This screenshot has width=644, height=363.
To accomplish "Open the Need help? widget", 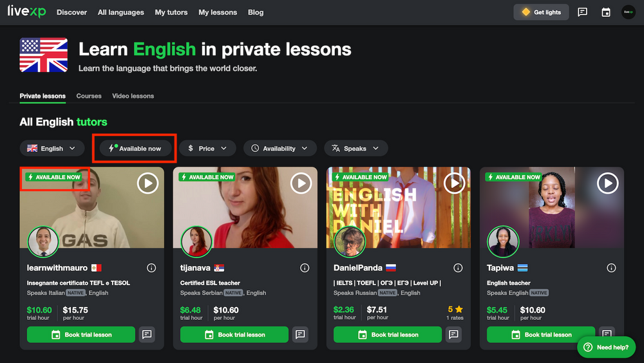I will pyautogui.click(x=606, y=347).
